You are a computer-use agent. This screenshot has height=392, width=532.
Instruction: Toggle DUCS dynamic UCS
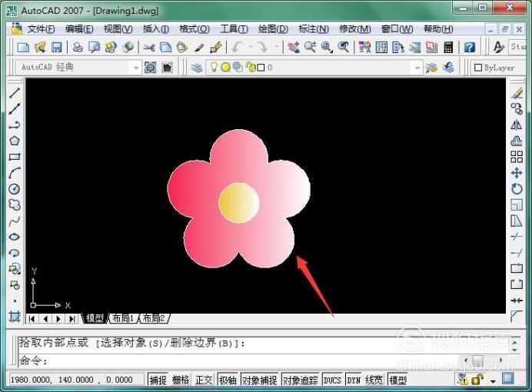point(332,380)
